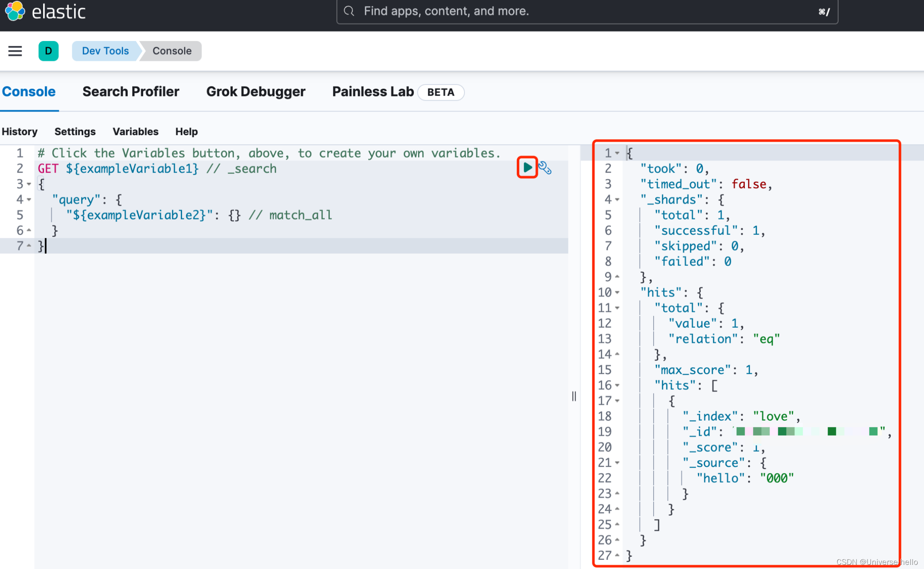
Task: Collapse the root response object on line 1
Action: tap(618, 153)
